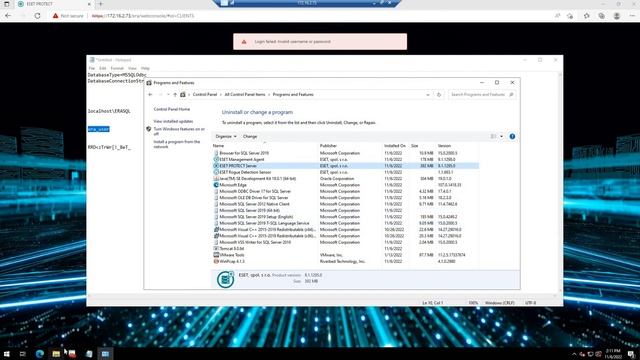Screen dimensions: 640x360
Task: Click Control Panel breadcrumb segment
Action: pyautogui.click(x=205, y=95)
